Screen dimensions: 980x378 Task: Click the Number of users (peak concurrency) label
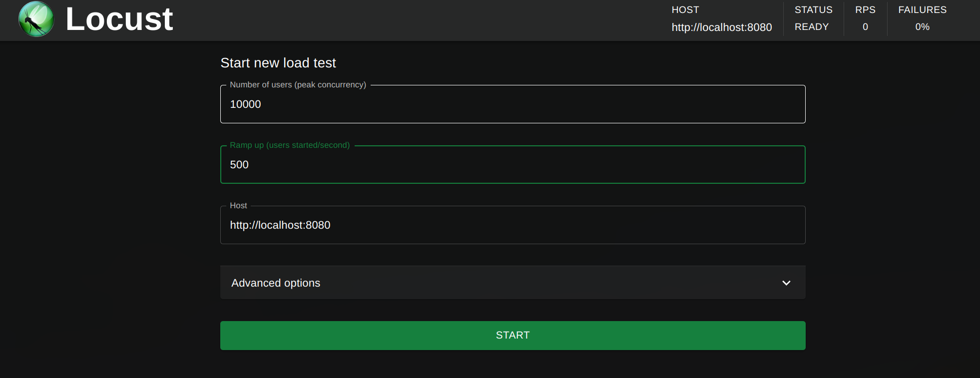point(298,85)
